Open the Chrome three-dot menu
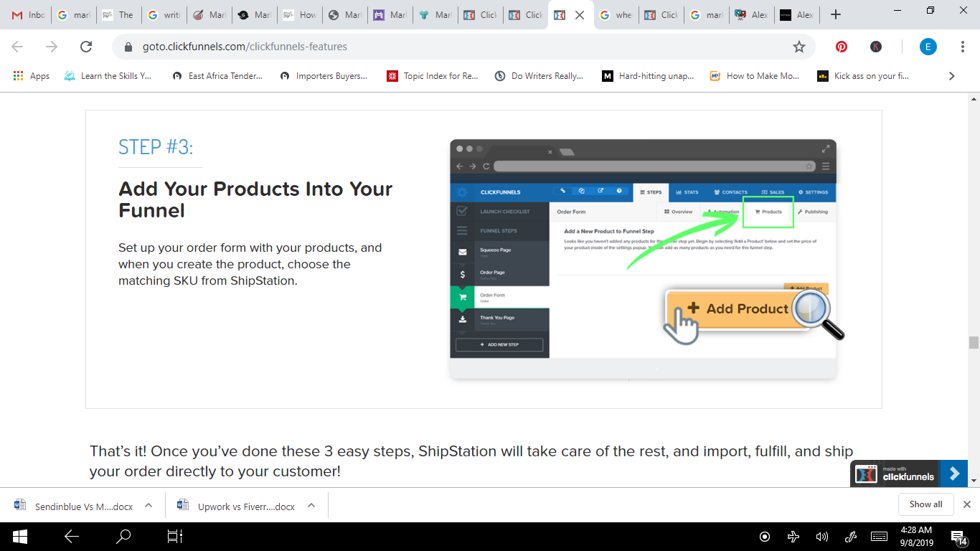Screen dimensions: 980x551 [963, 47]
